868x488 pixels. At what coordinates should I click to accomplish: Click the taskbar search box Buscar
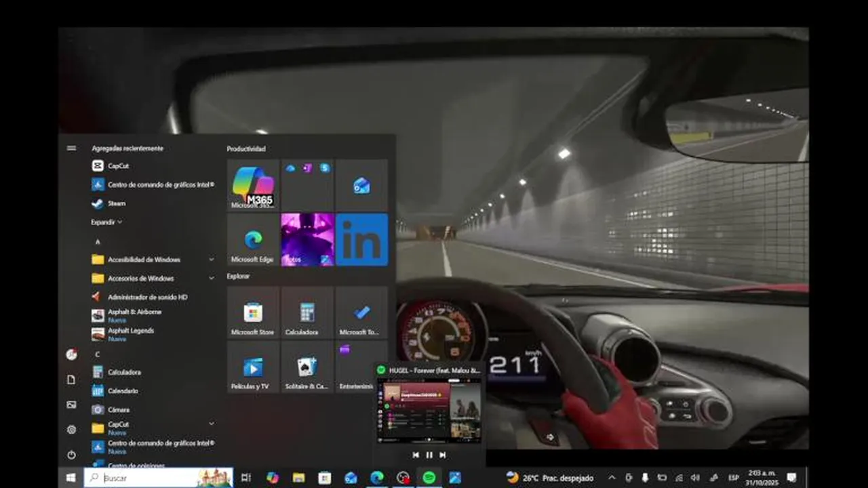pos(158,478)
